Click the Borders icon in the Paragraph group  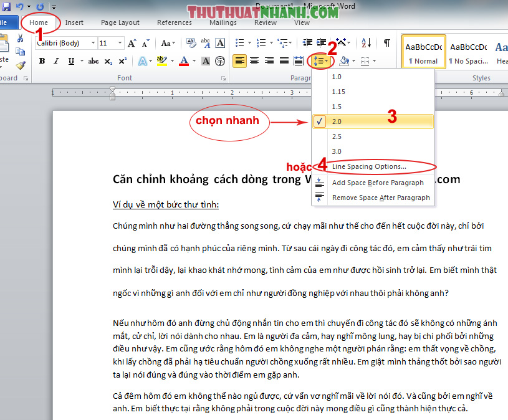(365, 61)
